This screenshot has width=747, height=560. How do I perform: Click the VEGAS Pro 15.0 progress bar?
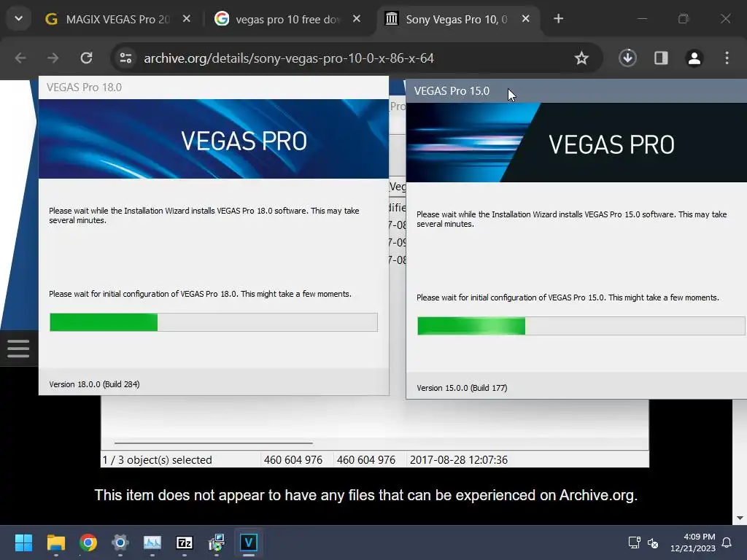pos(581,326)
